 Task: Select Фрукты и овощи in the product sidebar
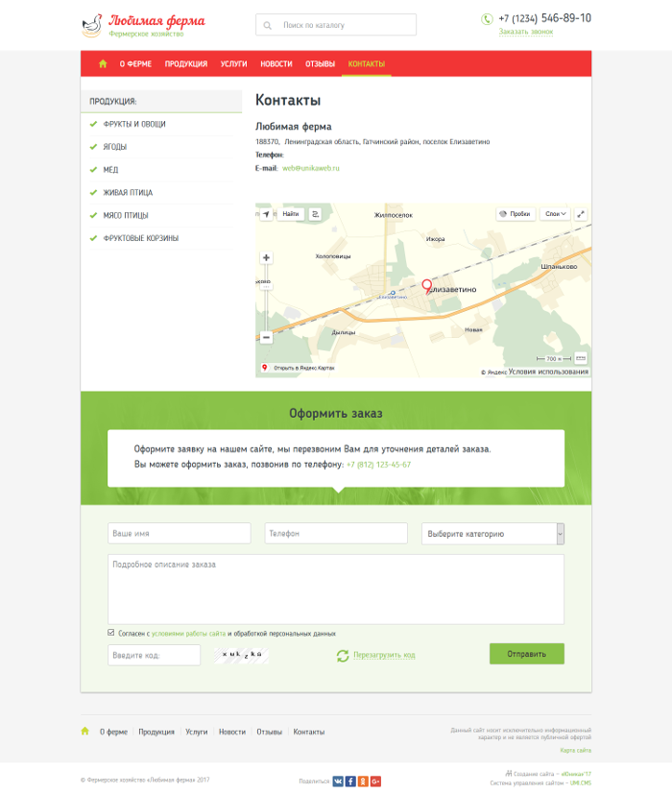click(134, 125)
